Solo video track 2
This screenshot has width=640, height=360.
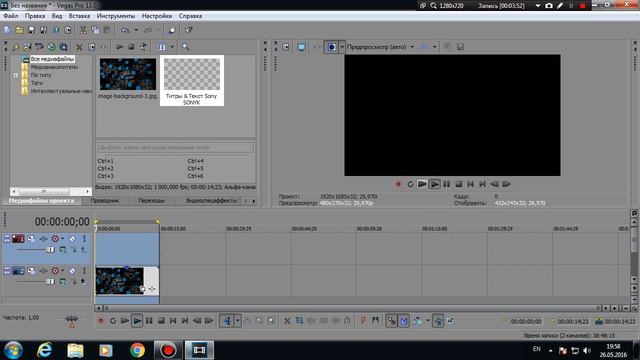tap(84, 271)
